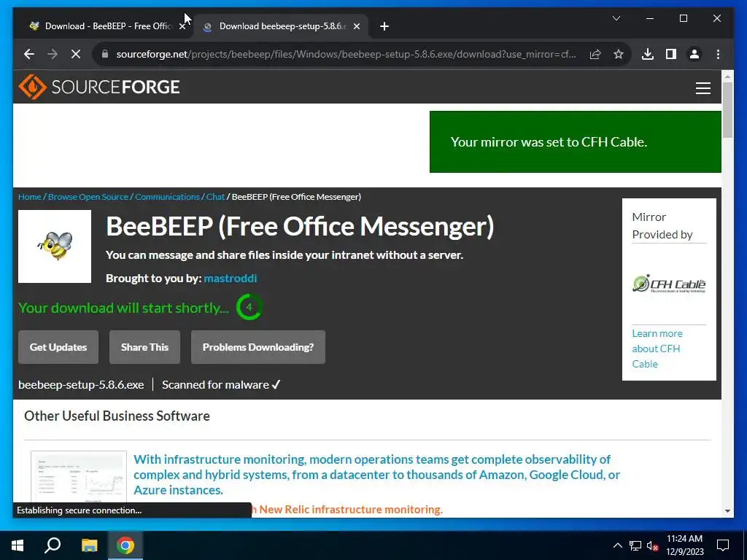Viewport: 747px width, 560px height.
Task: Open the Browse Open Source breadcrumb
Action: [x=88, y=197]
